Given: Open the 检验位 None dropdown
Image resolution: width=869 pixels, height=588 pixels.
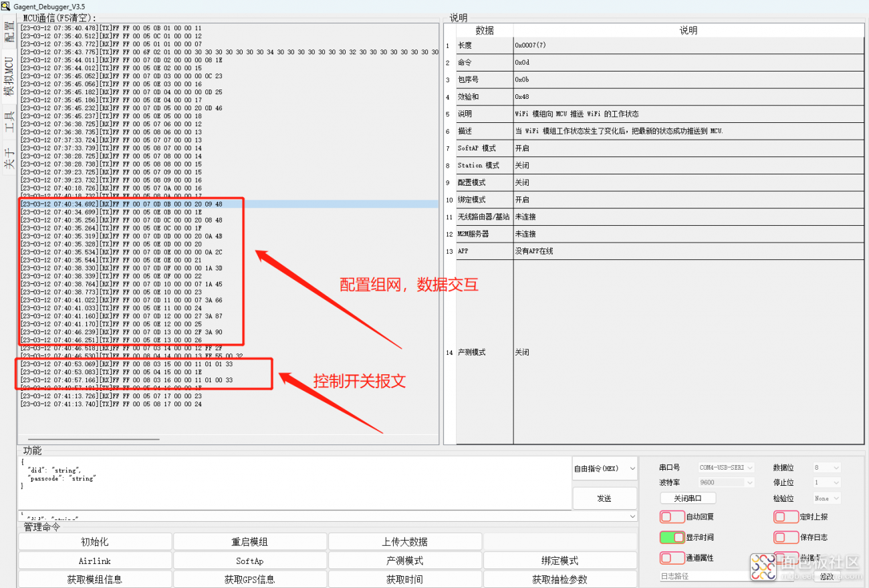Looking at the screenshot, I should click(826, 498).
